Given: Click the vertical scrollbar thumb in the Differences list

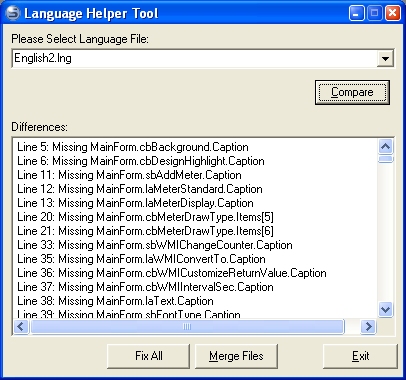Looking at the screenshot, I should (386, 159).
